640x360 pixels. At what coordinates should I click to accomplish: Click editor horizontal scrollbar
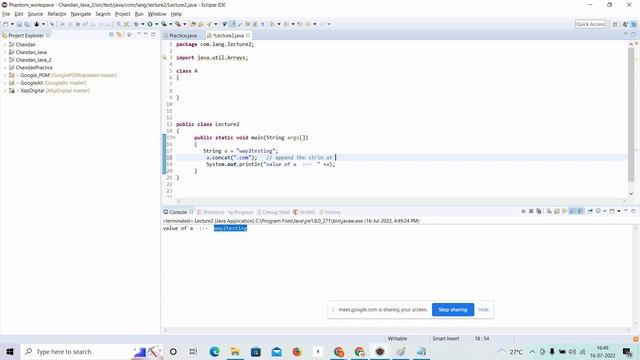click(400, 200)
